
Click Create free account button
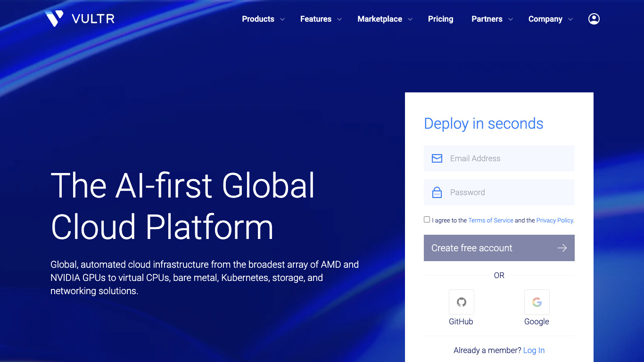499,248
